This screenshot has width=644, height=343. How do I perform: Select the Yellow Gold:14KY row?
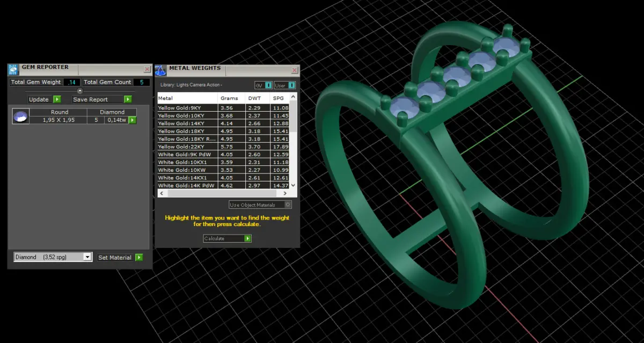point(223,123)
